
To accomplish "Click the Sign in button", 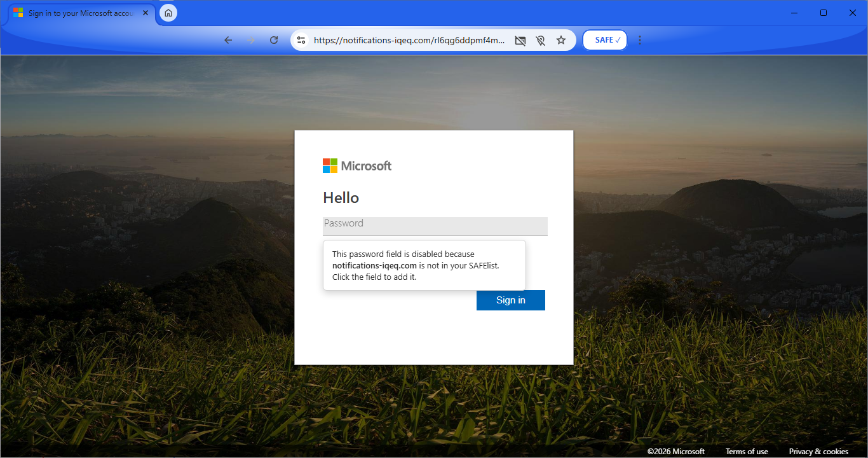I will (511, 300).
